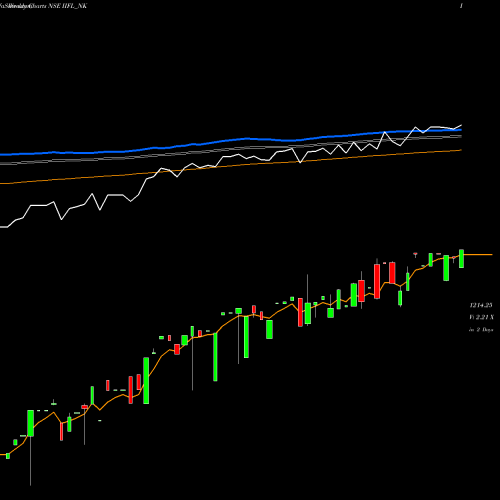
Task: Click the "V: 2.21 X" volume label
Action: (x=481, y=317)
